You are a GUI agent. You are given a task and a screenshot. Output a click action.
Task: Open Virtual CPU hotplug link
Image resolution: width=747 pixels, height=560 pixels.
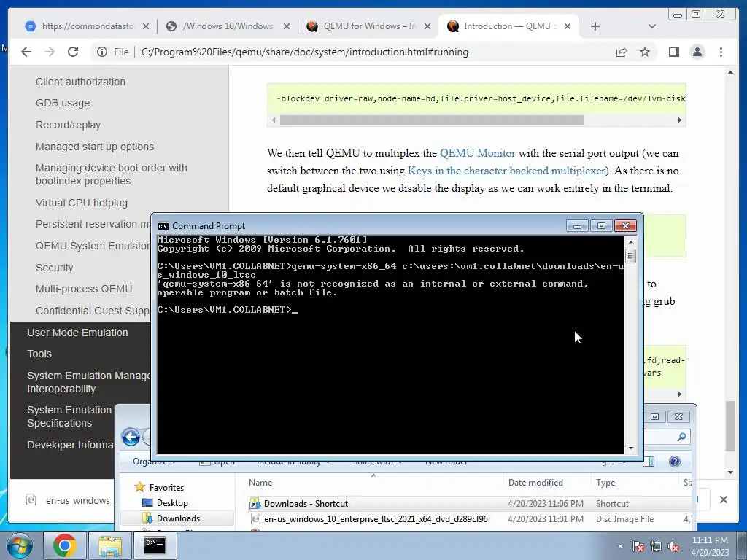click(x=82, y=203)
